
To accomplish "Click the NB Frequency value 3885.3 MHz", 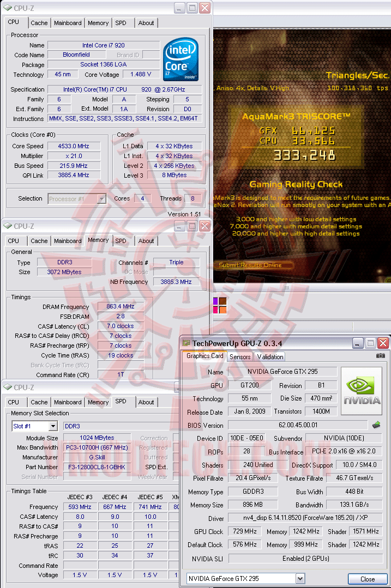I will coord(176,282).
